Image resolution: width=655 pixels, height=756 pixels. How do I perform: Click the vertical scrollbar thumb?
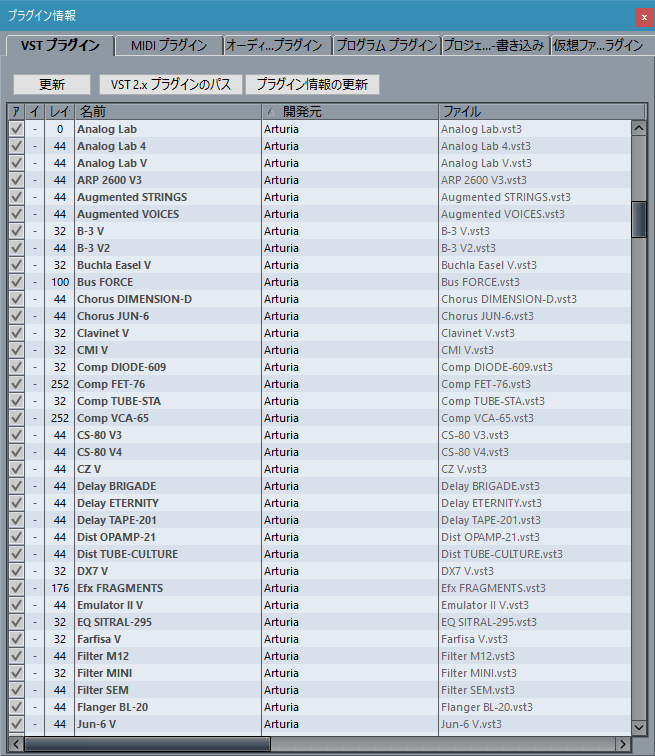tap(639, 219)
